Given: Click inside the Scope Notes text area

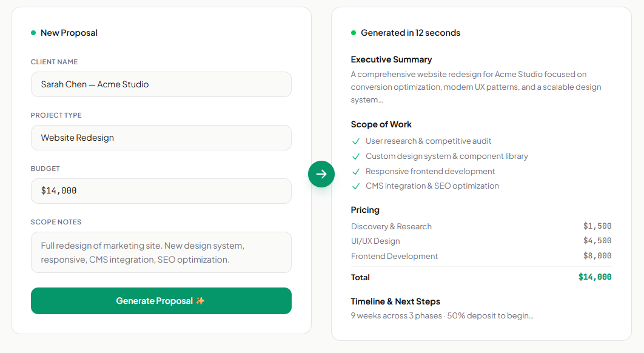Looking at the screenshot, I should tap(161, 252).
